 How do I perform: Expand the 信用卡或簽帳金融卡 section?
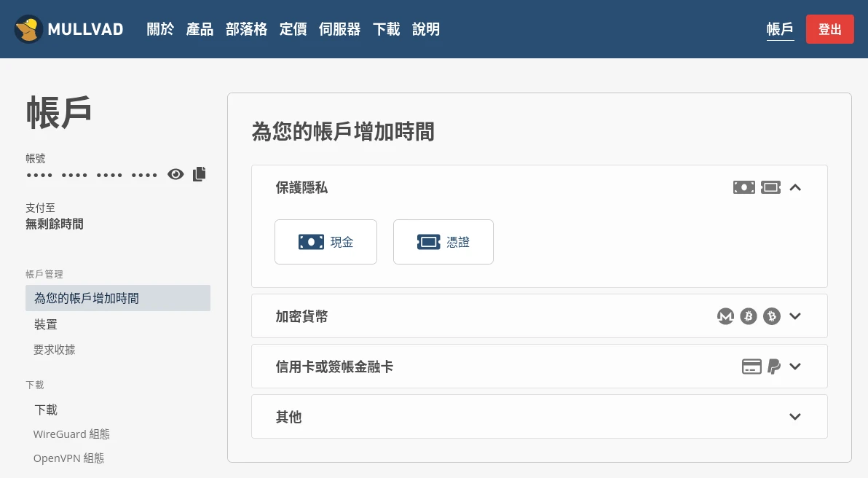[x=795, y=367]
